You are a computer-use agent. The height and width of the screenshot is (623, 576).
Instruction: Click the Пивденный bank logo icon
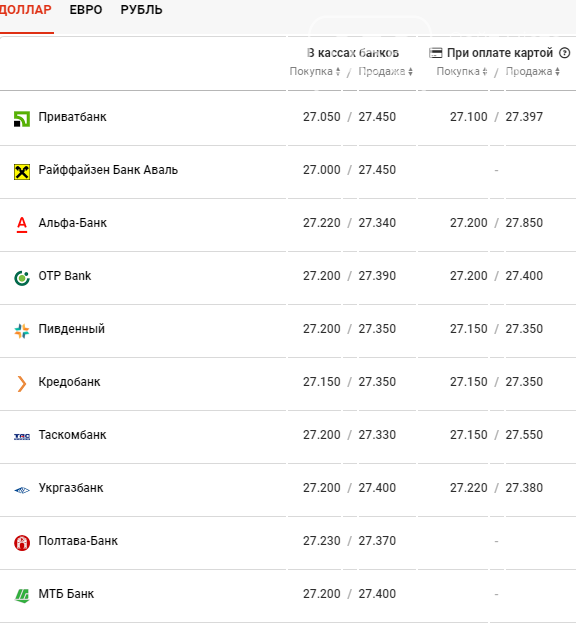point(22,331)
